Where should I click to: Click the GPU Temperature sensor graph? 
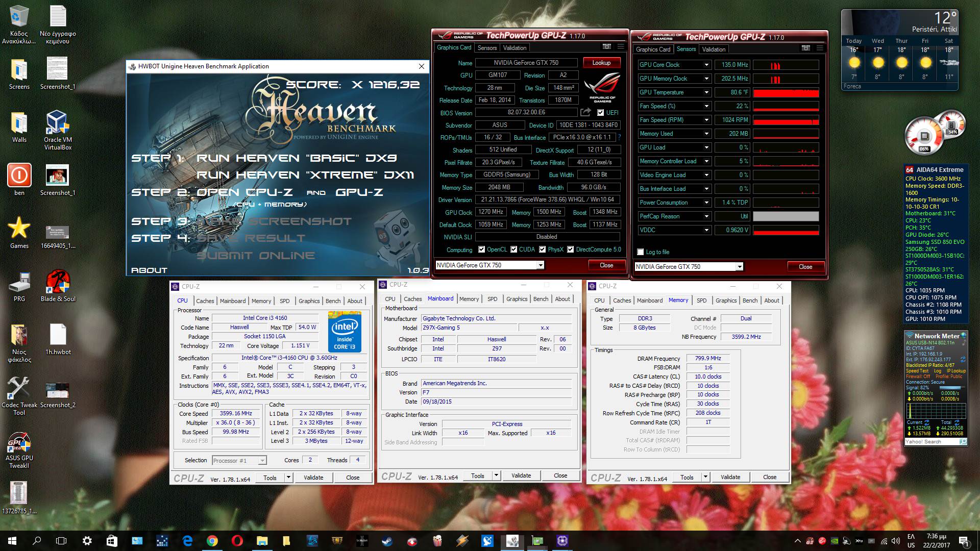(786, 92)
